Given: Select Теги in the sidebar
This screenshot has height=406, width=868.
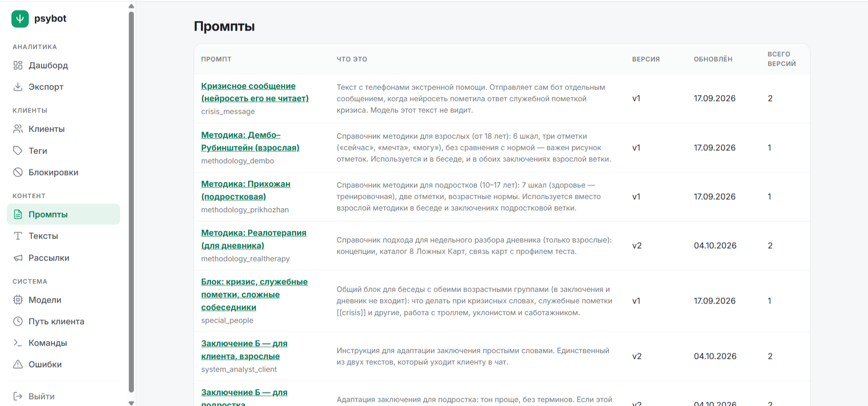Looking at the screenshot, I should [x=38, y=151].
